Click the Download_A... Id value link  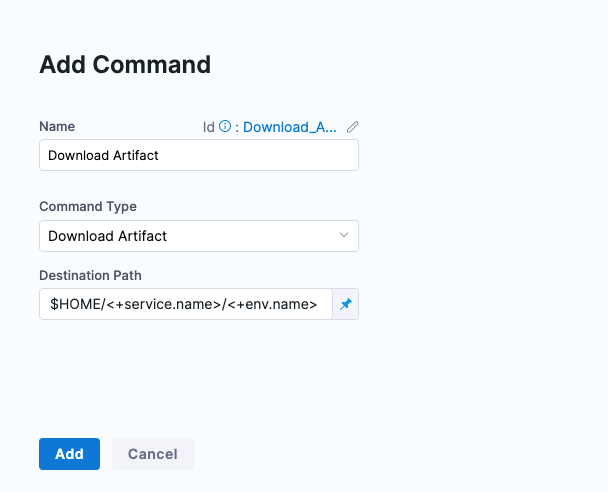coord(289,127)
